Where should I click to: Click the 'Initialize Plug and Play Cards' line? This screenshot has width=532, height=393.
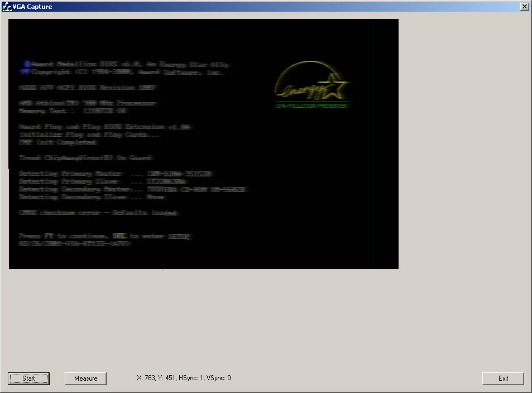pyautogui.click(x=90, y=135)
